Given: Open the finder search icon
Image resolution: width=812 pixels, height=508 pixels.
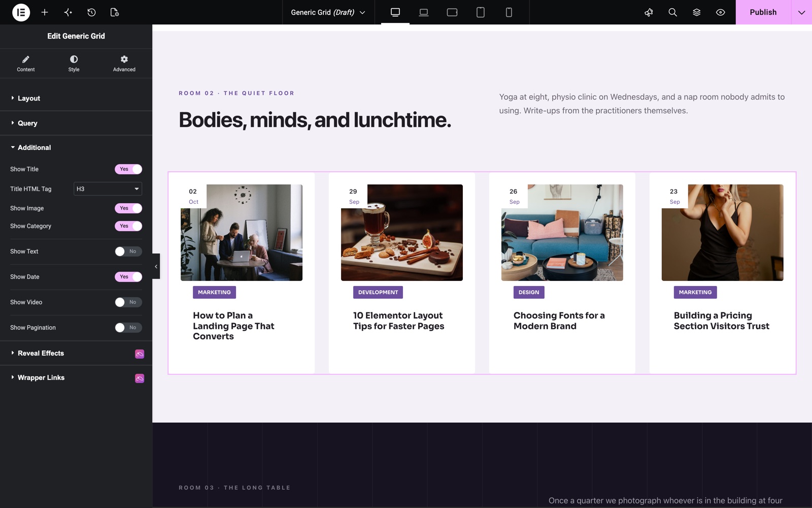Looking at the screenshot, I should [672, 12].
